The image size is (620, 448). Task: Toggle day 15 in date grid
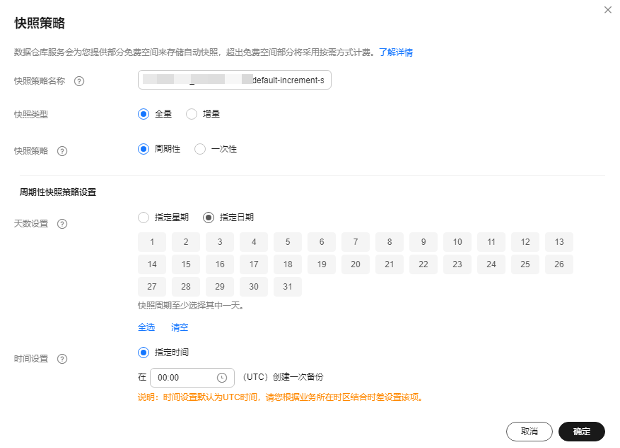coord(186,265)
